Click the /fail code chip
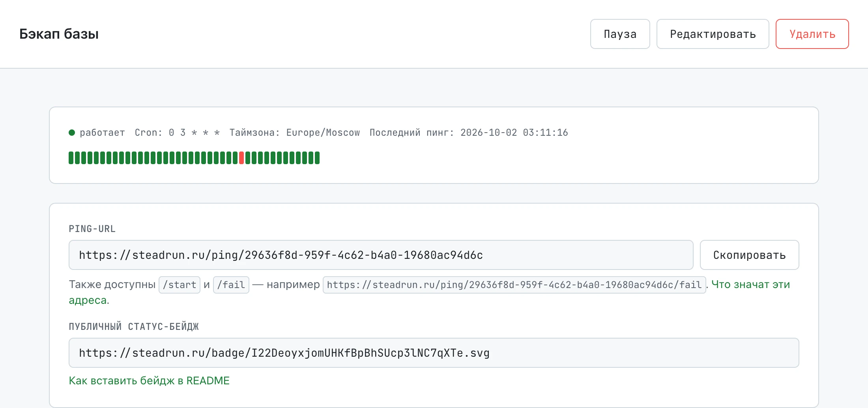 coord(231,284)
